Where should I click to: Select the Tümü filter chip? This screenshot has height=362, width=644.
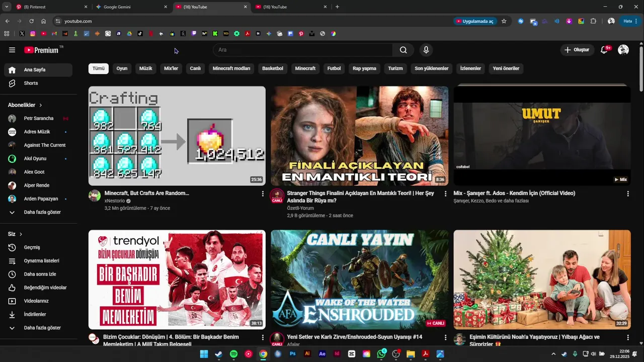tap(99, 68)
